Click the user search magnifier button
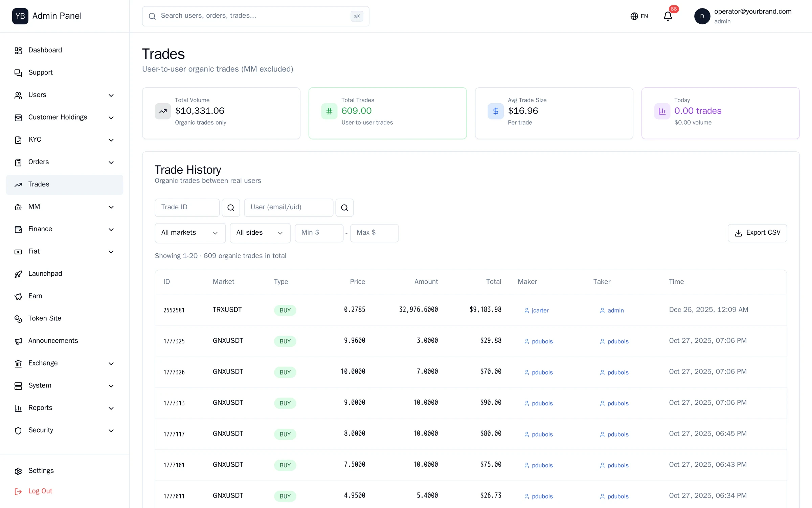Screen dimensions: 812x508 pyautogui.click(x=344, y=208)
